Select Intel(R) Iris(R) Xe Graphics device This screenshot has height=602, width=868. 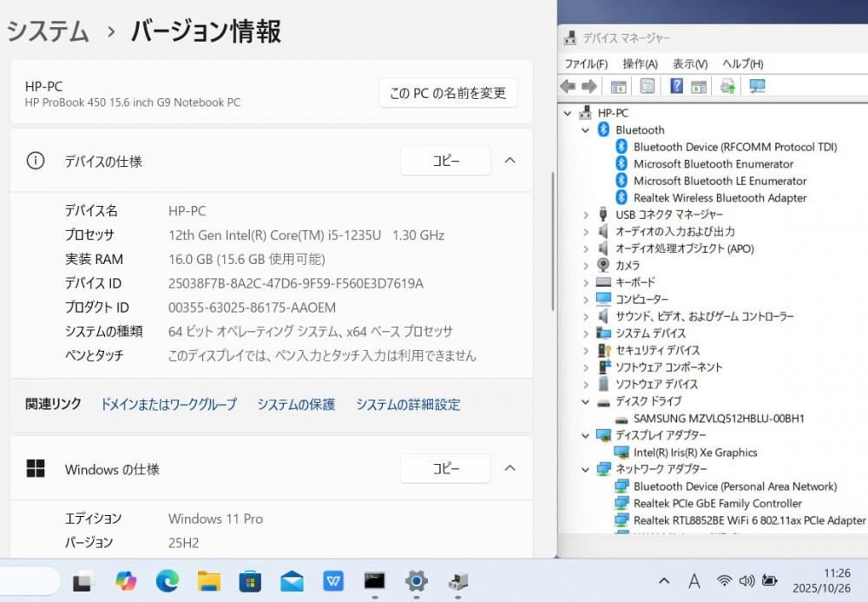694,453
